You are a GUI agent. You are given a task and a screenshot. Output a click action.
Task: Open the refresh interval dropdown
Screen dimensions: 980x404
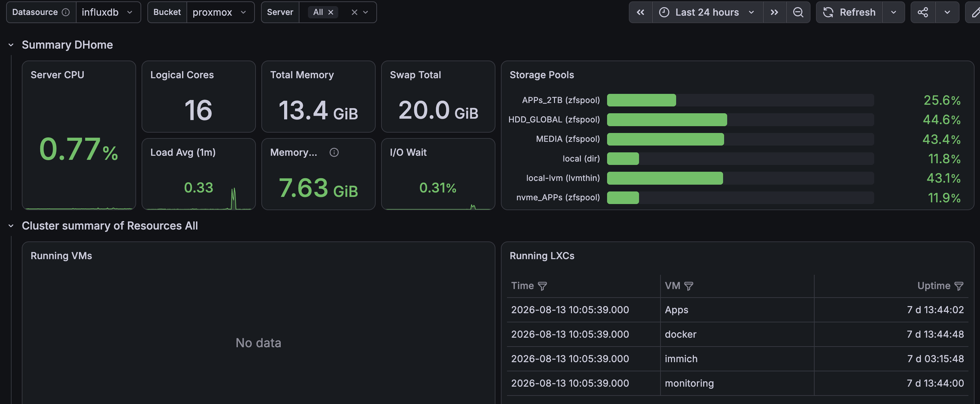[894, 12]
